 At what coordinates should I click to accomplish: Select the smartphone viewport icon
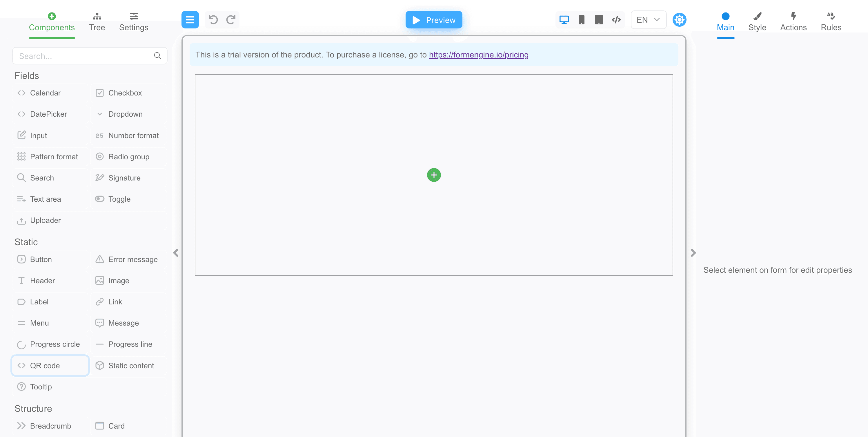click(582, 19)
